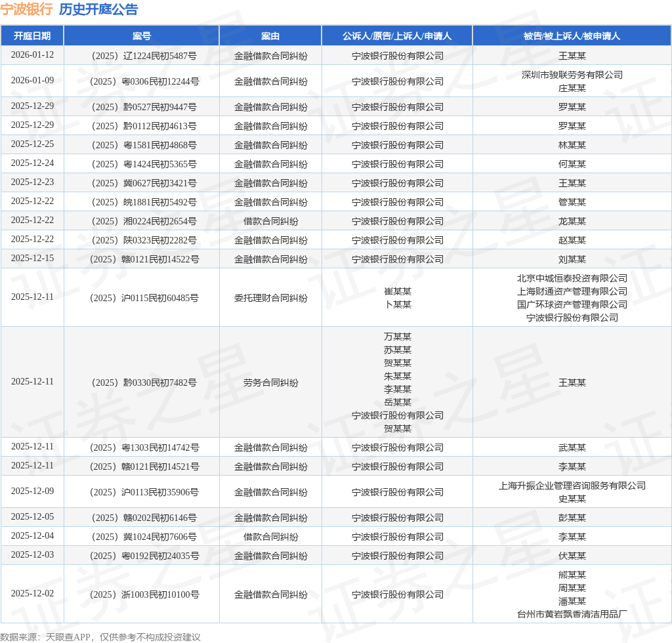672x643 pixels.
Task: Click defendant 庄某某
Action: [572, 88]
